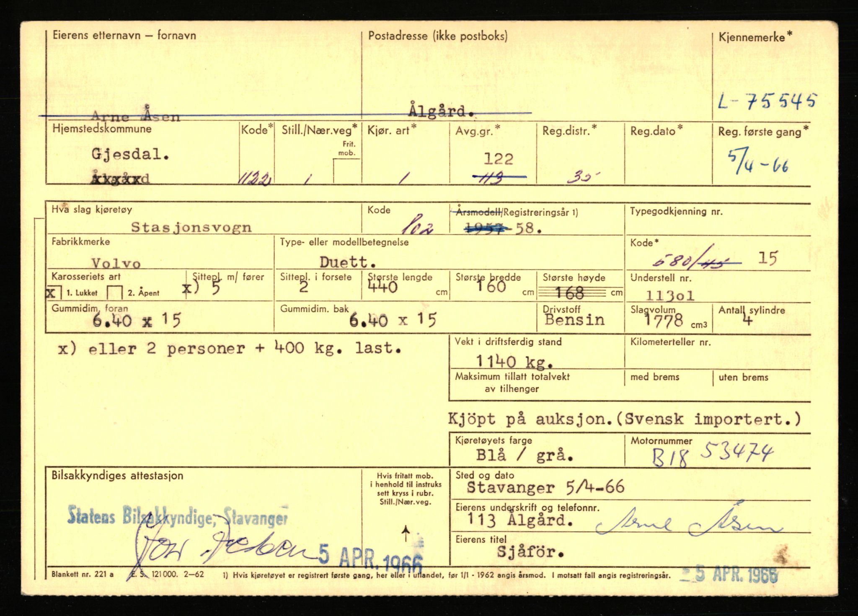Click the weight '1140 kg.'
The height and width of the screenshot is (616, 858).
tap(514, 361)
